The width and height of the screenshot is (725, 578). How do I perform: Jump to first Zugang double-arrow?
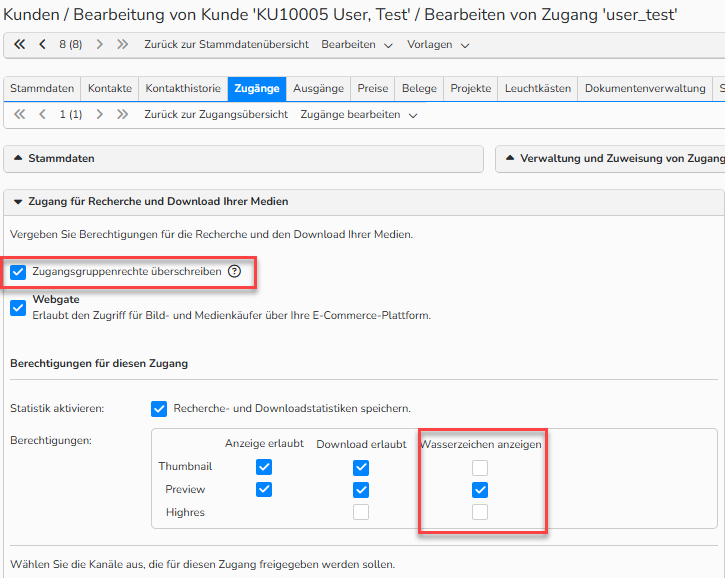point(19,114)
